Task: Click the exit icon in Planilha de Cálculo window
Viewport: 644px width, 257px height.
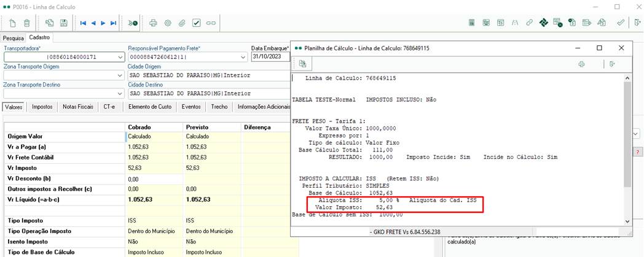Action: [x=613, y=64]
